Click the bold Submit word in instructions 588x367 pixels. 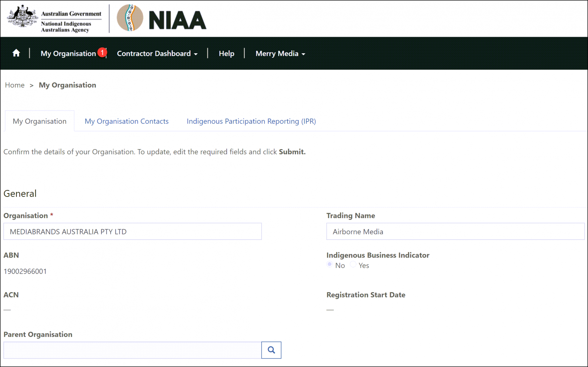[292, 152]
